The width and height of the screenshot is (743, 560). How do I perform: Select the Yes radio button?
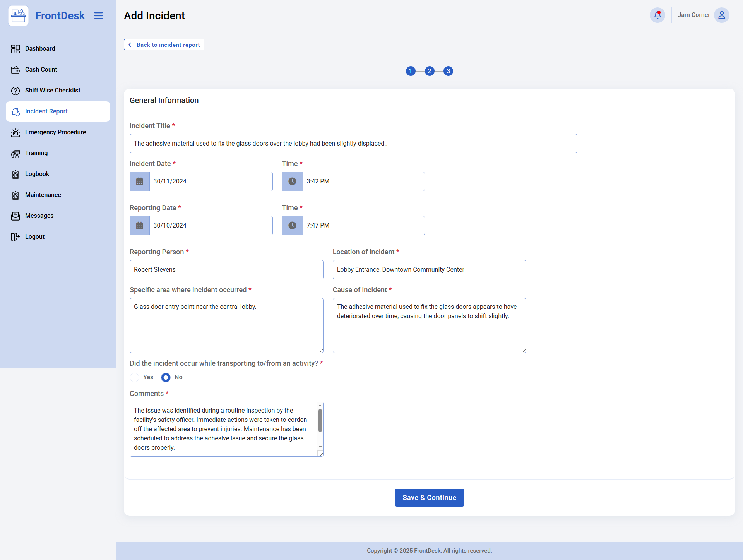pos(134,377)
